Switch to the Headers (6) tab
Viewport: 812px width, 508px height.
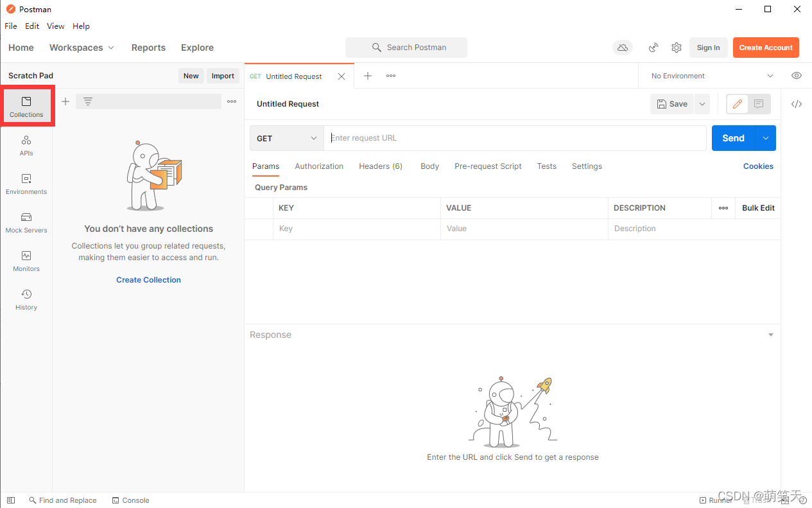(x=381, y=166)
